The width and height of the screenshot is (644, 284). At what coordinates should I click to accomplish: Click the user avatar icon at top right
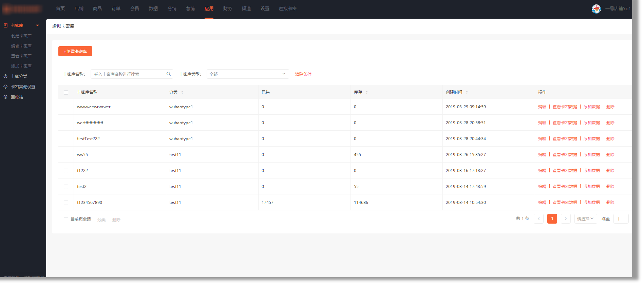pyautogui.click(x=596, y=9)
